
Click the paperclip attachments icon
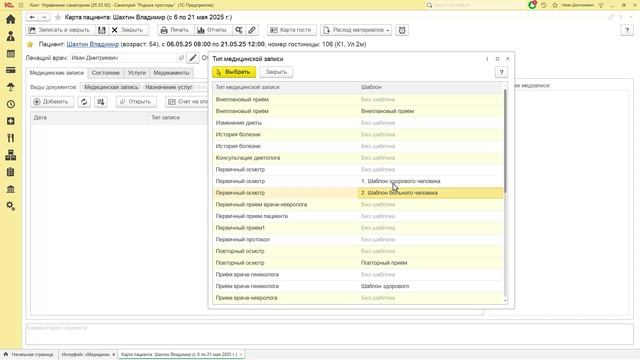tap(252, 30)
